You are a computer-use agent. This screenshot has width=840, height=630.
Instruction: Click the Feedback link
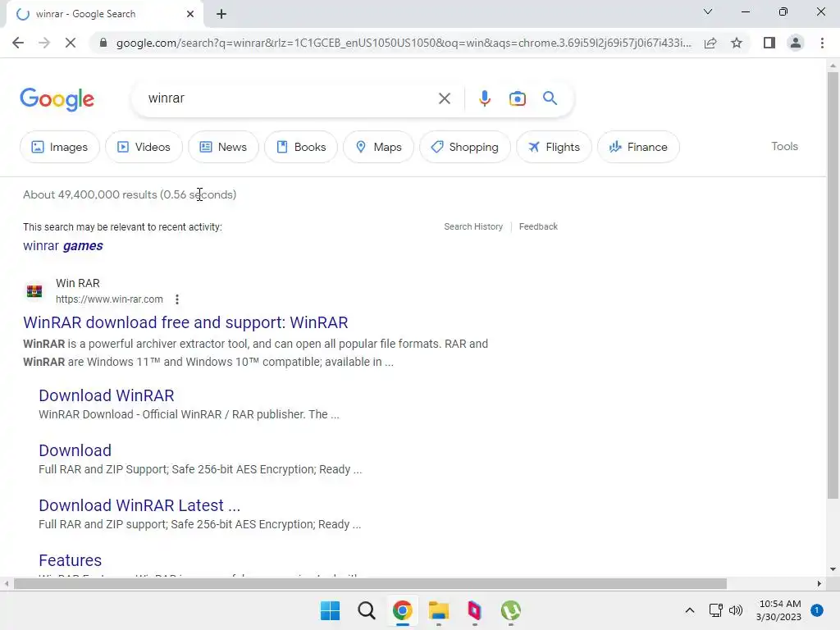point(538,226)
